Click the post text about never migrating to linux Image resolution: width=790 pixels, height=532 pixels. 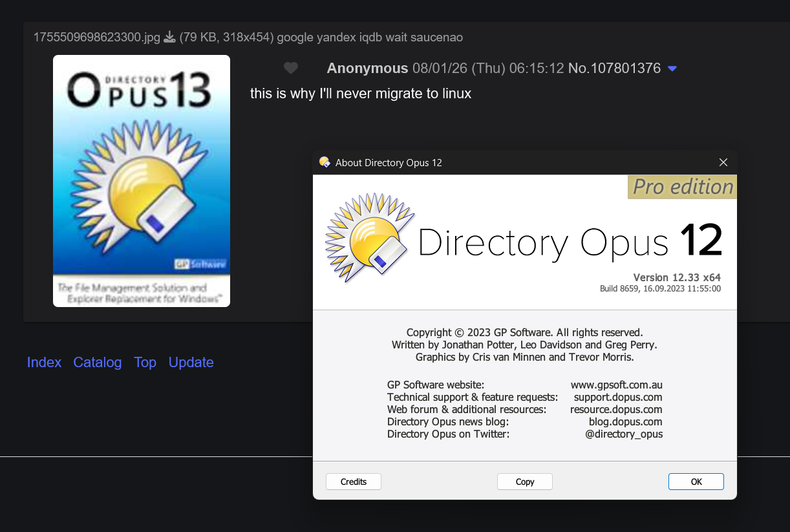(x=361, y=93)
